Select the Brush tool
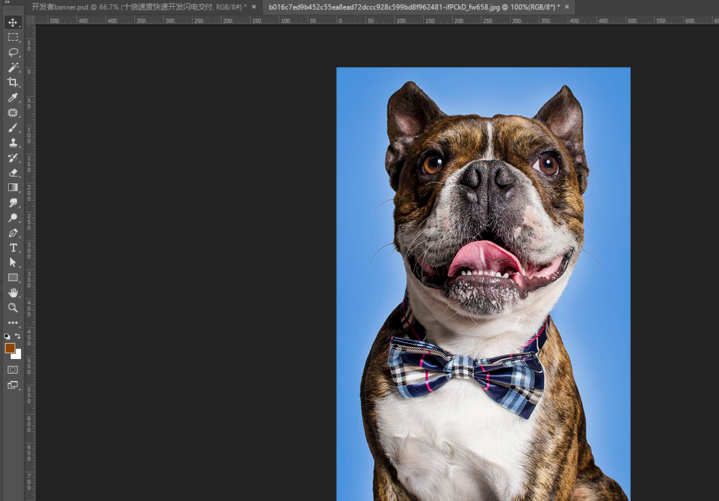The image size is (719, 501). pyautogui.click(x=13, y=127)
